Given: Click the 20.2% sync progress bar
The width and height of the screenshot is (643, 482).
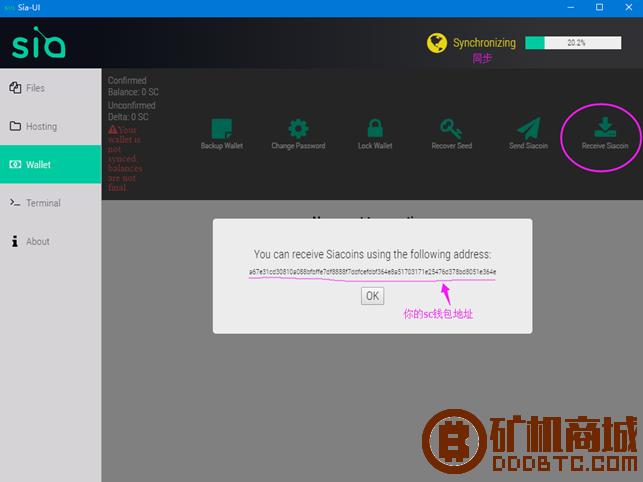Looking at the screenshot, I should click(573, 43).
